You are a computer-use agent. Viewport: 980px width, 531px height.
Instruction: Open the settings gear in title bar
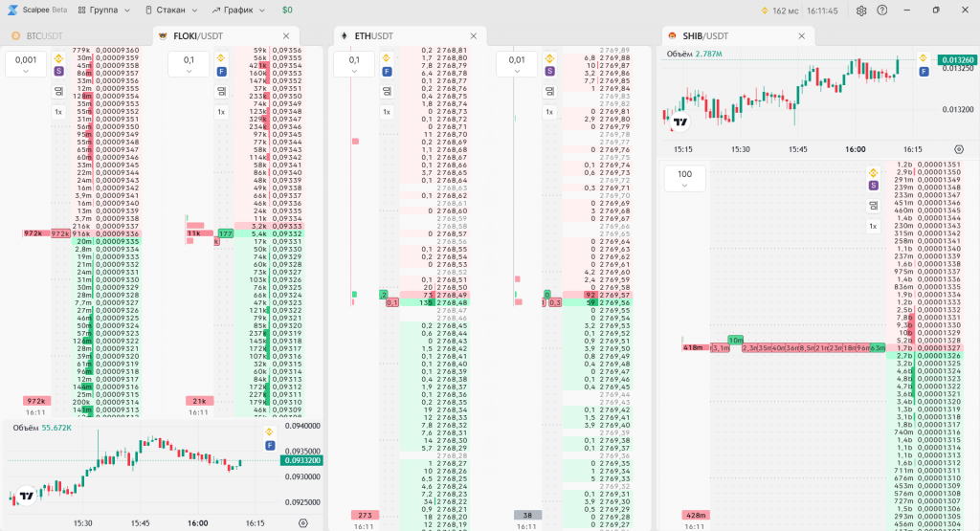pyautogui.click(x=861, y=11)
